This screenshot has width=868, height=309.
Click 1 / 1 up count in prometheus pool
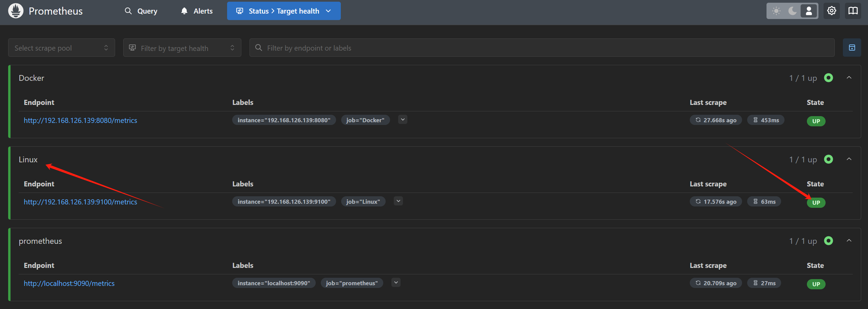803,241
